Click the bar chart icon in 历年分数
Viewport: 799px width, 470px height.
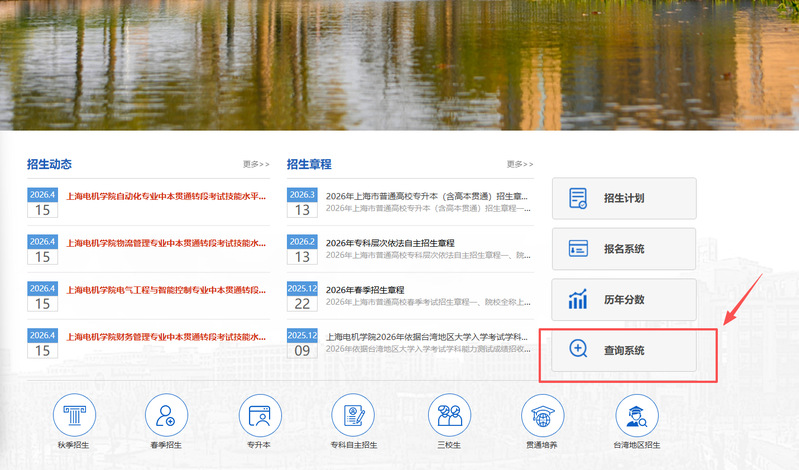[x=578, y=299]
